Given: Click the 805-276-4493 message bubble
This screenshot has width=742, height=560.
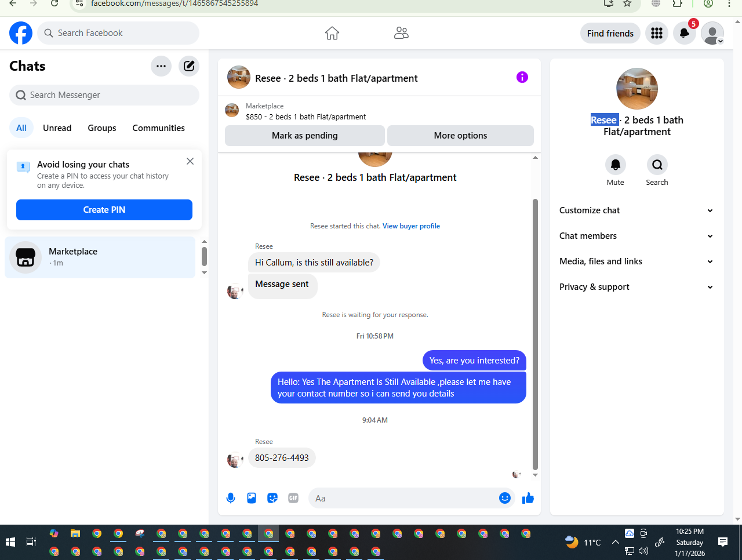Looking at the screenshot, I should pyautogui.click(x=282, y=458).
